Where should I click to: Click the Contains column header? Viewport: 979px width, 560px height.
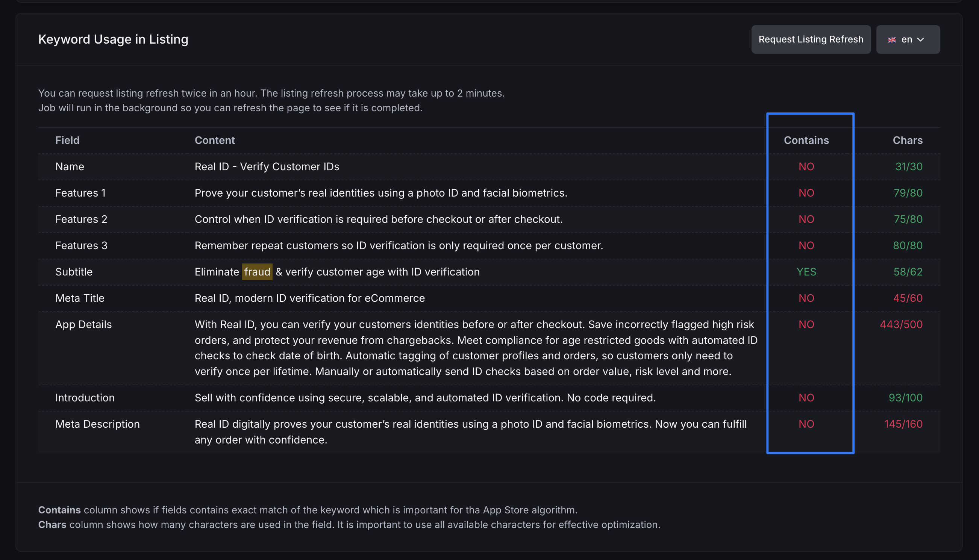click(x=806, y=140)
